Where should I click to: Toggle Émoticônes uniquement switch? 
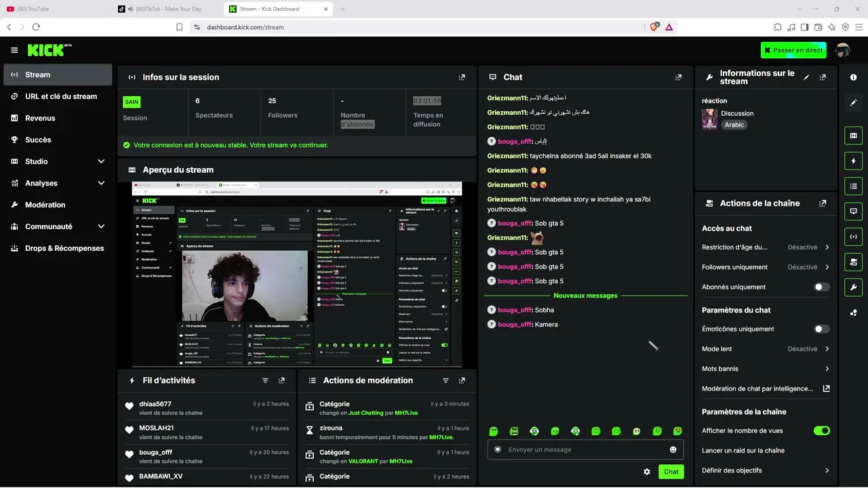coord(821,329)
